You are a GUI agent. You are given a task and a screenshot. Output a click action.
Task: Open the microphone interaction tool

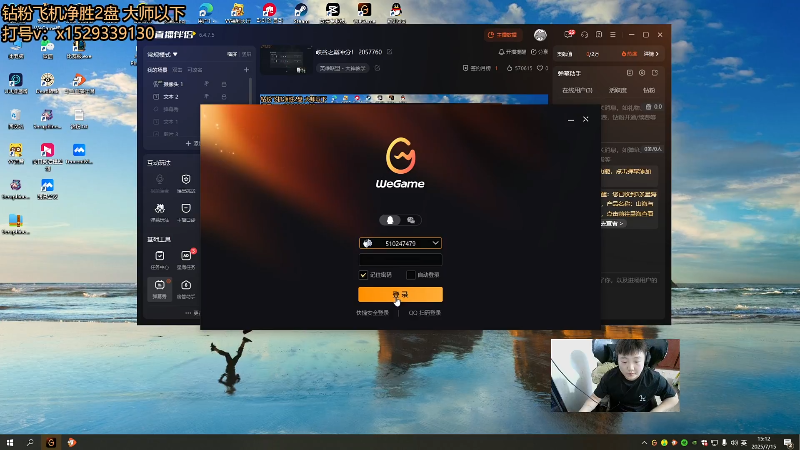[160, 183]
